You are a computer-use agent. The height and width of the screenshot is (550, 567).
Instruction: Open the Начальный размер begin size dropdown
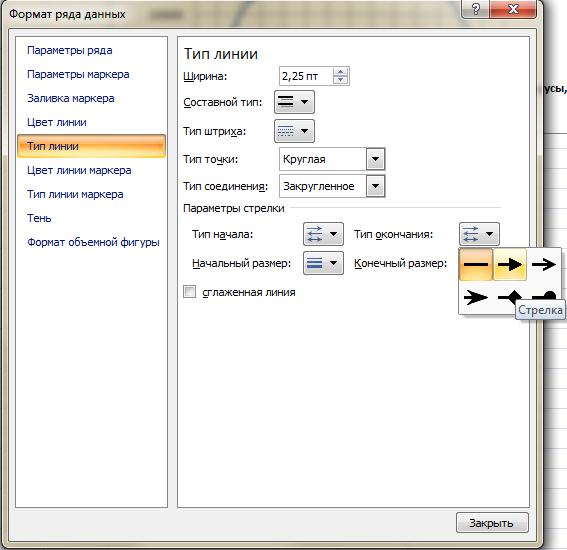(x=323, y=263)
